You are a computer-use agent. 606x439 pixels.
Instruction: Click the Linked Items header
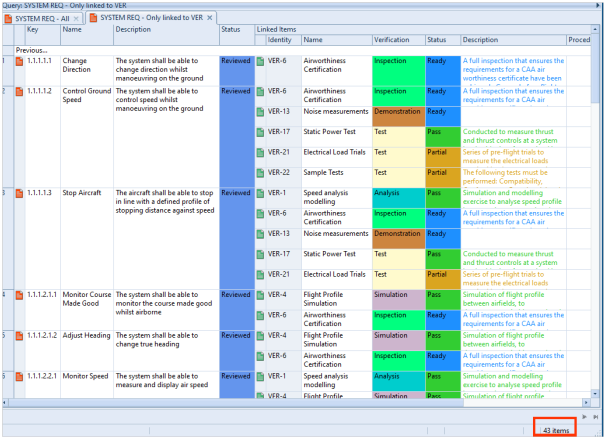(x=423, y=29)
